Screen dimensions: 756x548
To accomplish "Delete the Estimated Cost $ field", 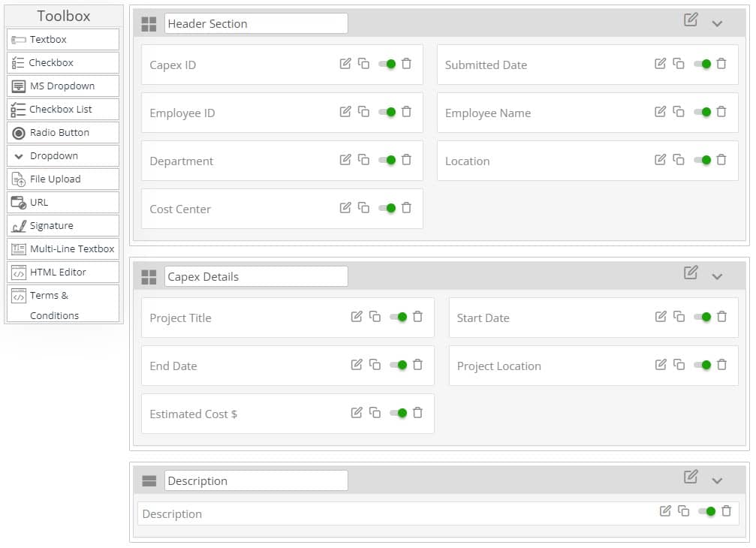I will [417, 413].
